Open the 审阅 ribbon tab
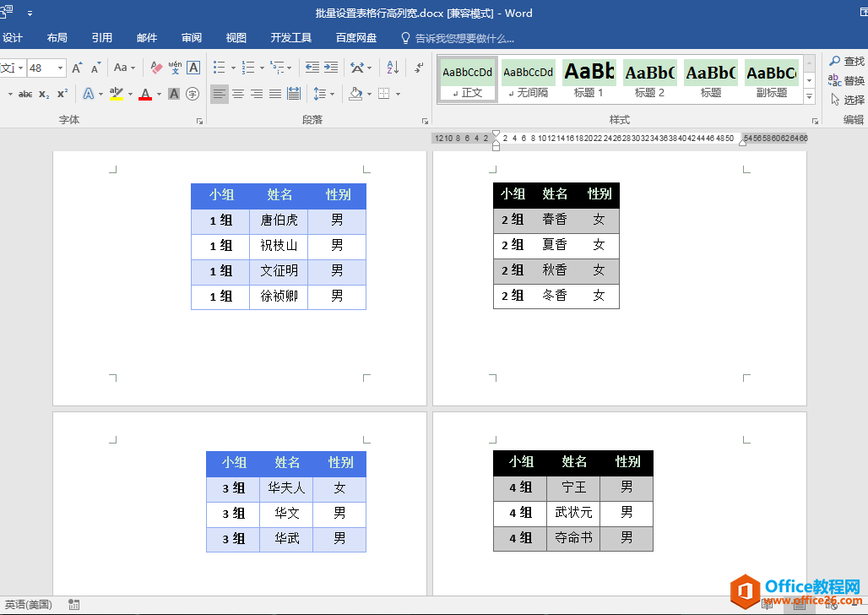Image resolution: width=868 pixels, height=615 pixels. tap(192, 38)
